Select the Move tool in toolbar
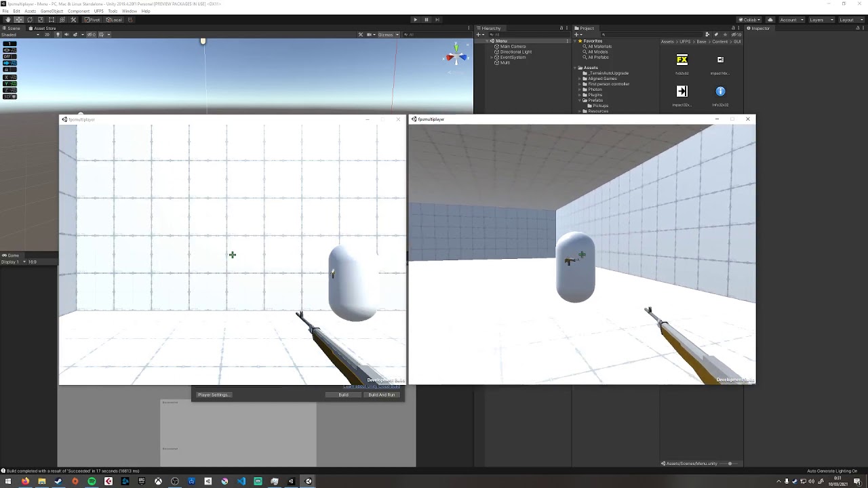Image resolution: width=868 pixels, height=488 pixels. click(19, 20)
